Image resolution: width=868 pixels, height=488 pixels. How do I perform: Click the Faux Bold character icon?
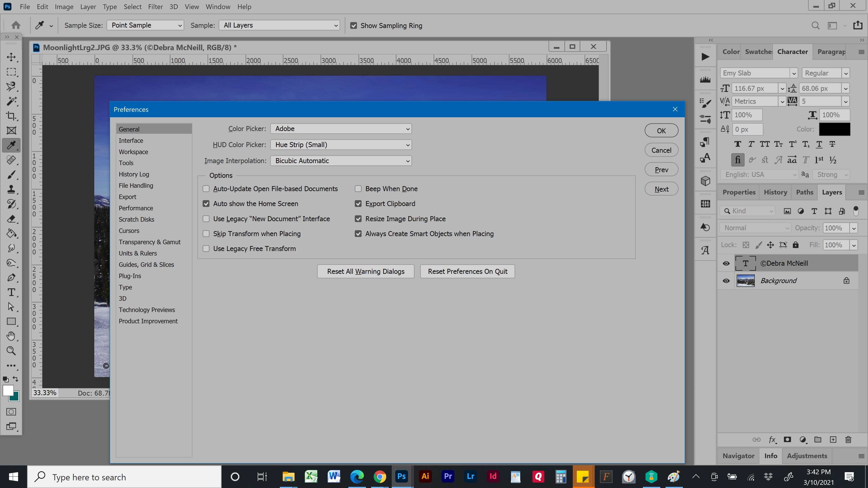point(738,144)
